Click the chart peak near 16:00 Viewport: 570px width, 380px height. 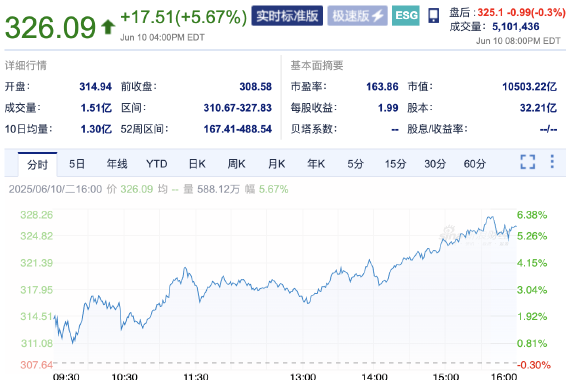tap(491, 217)
